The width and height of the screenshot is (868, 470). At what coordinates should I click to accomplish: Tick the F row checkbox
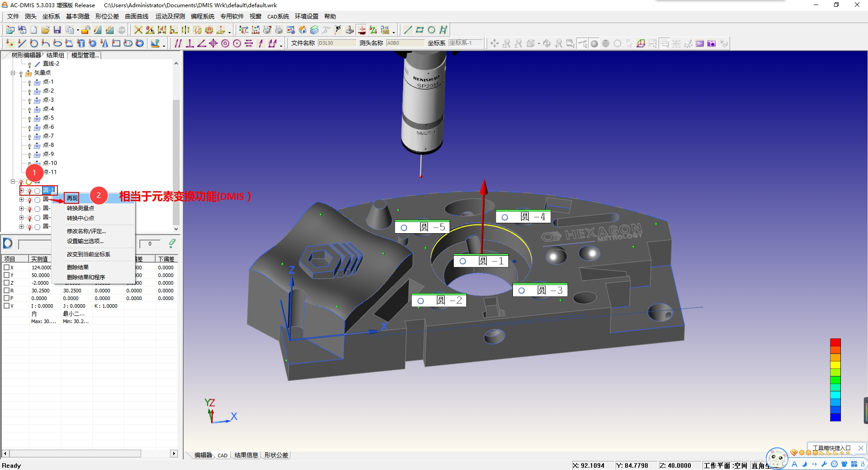point(7,298)
